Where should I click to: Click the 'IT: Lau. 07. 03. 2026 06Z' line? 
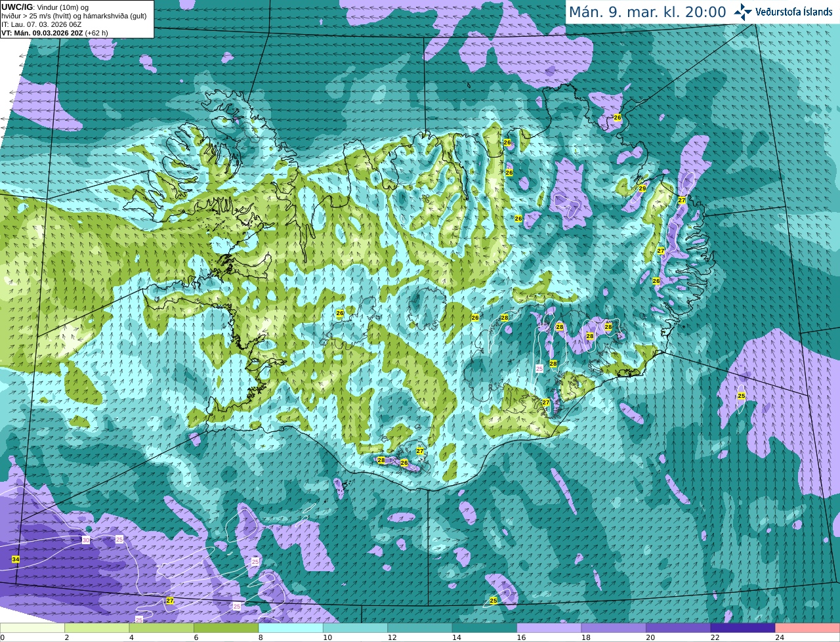(41, 24)
